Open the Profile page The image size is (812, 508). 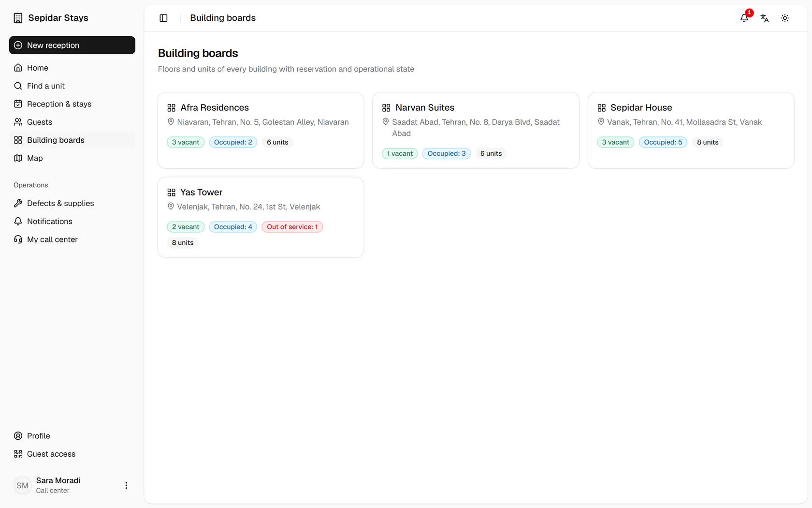coord(72,436)
